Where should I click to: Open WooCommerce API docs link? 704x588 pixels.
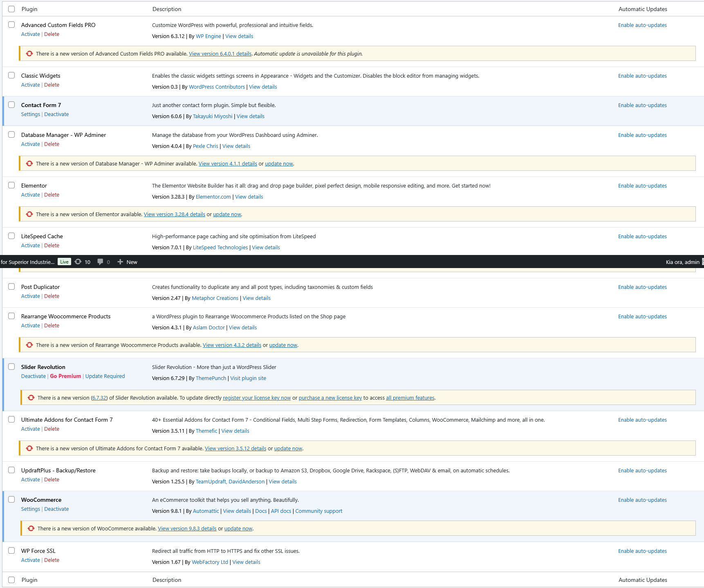click(281, 511)
